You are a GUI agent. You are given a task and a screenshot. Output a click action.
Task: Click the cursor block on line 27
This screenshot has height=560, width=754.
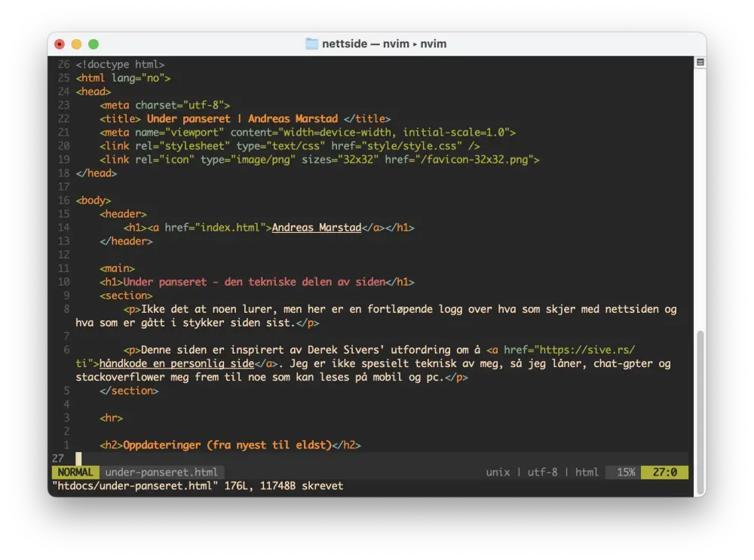(x=78, y=458)
